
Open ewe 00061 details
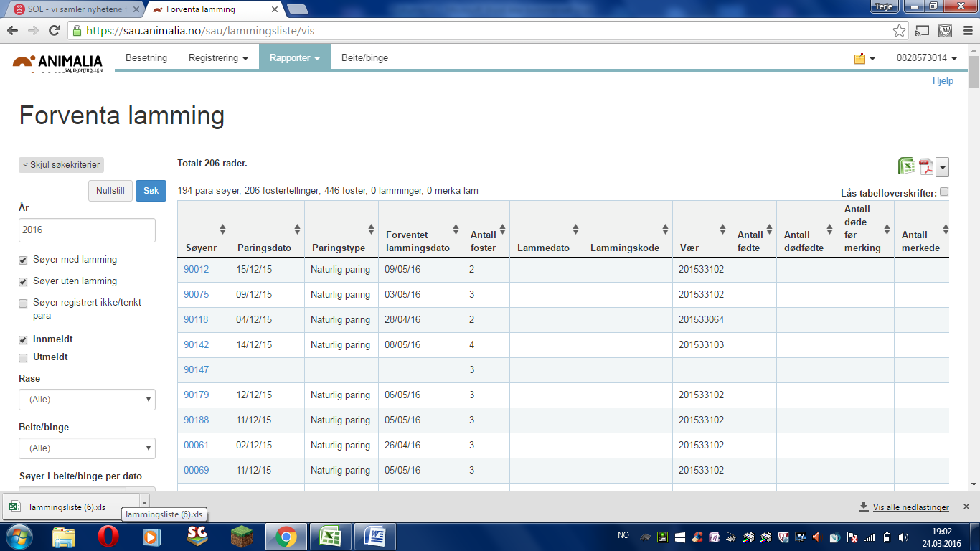[x=196, y=446]
